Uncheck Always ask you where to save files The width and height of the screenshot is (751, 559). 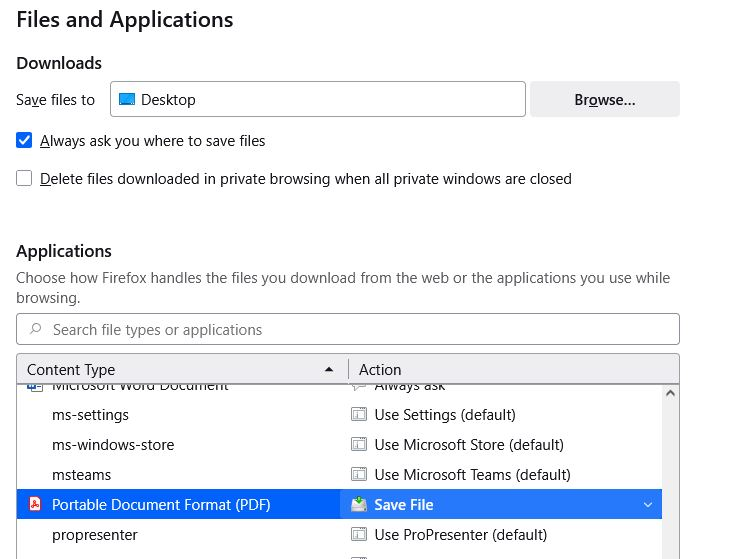(24, 141)
